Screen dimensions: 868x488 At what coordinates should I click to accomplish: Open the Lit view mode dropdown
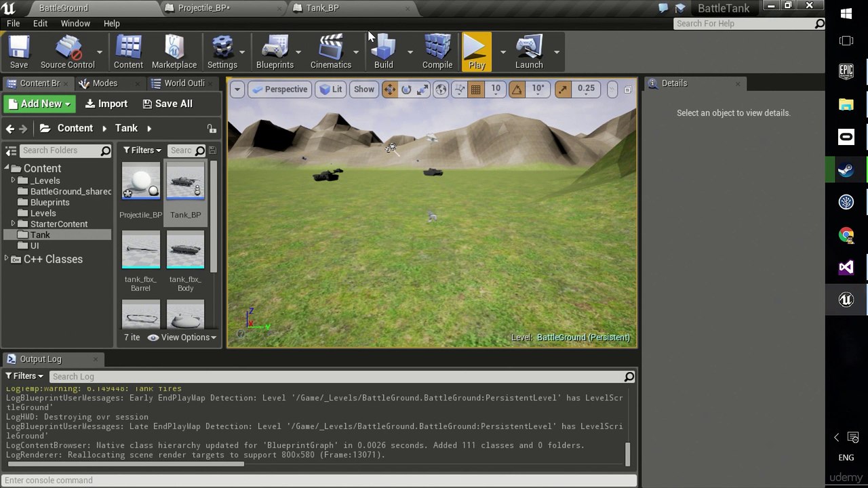pyautogui.click(x=331, y=89)
